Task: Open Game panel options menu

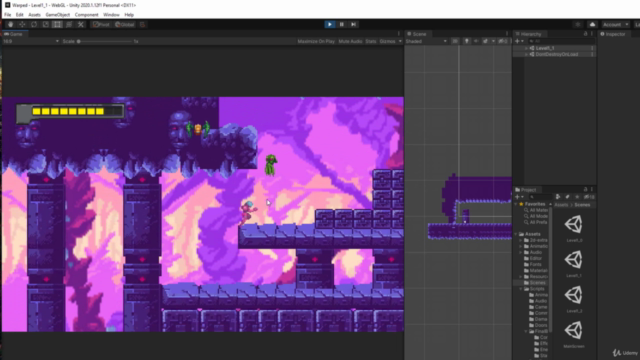Action: click(x=399, y=34)
